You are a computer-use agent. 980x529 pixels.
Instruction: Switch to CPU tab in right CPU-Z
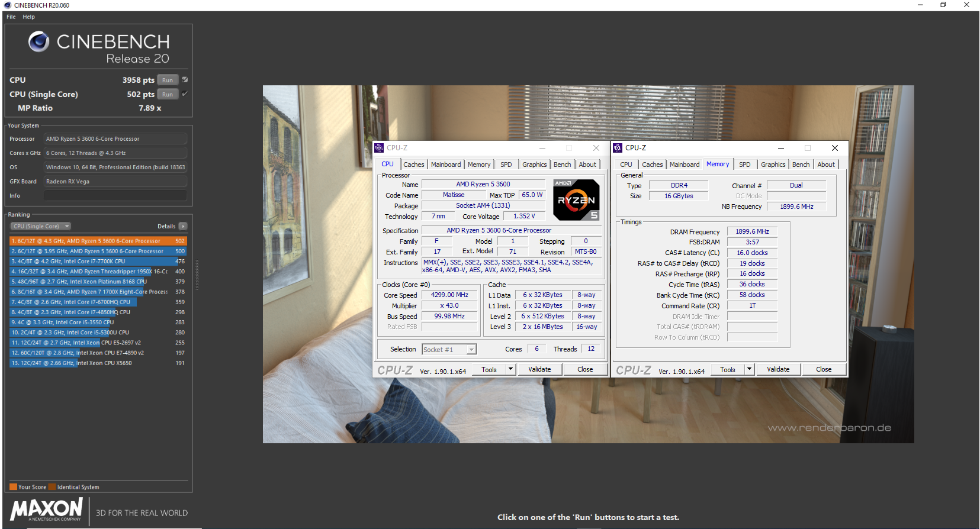626,164
